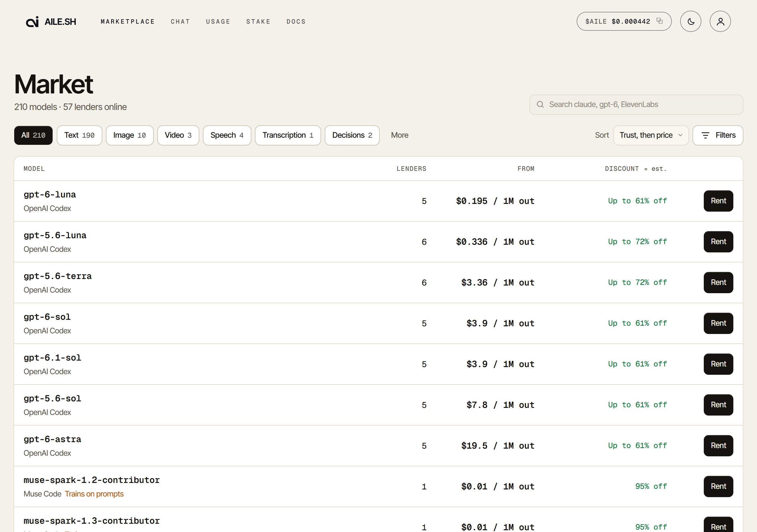Rent the gpt-6-astra model

pos(718,446)
